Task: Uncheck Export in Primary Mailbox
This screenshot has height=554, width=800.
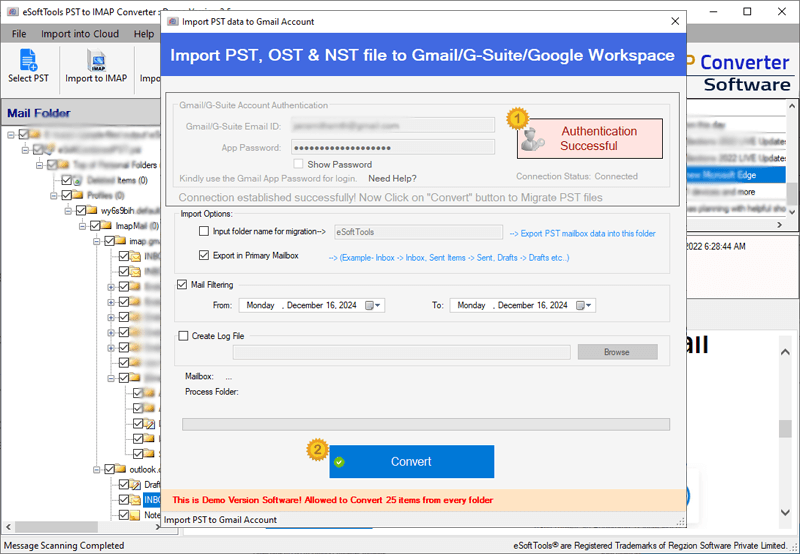Action: [204, 255]
